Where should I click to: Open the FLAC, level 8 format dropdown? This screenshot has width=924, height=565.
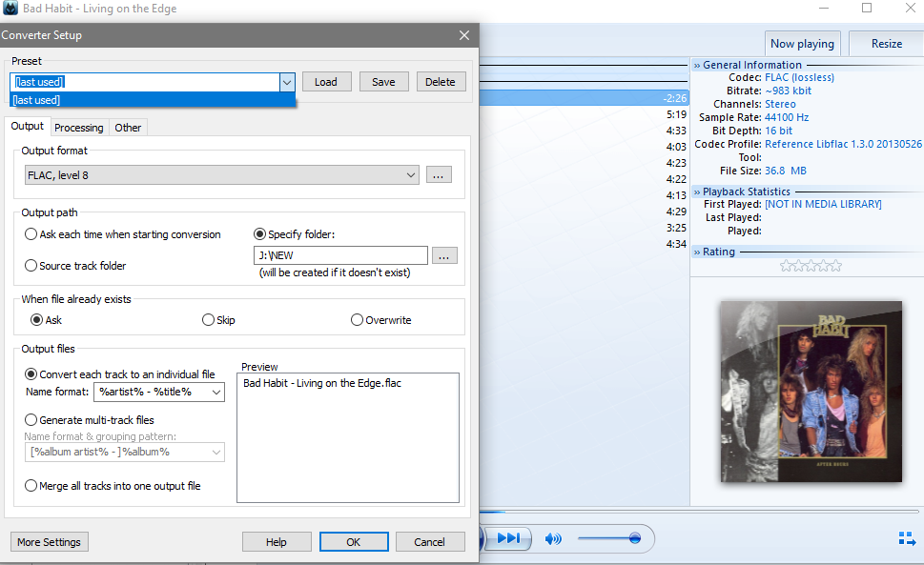tap(221, 175)
